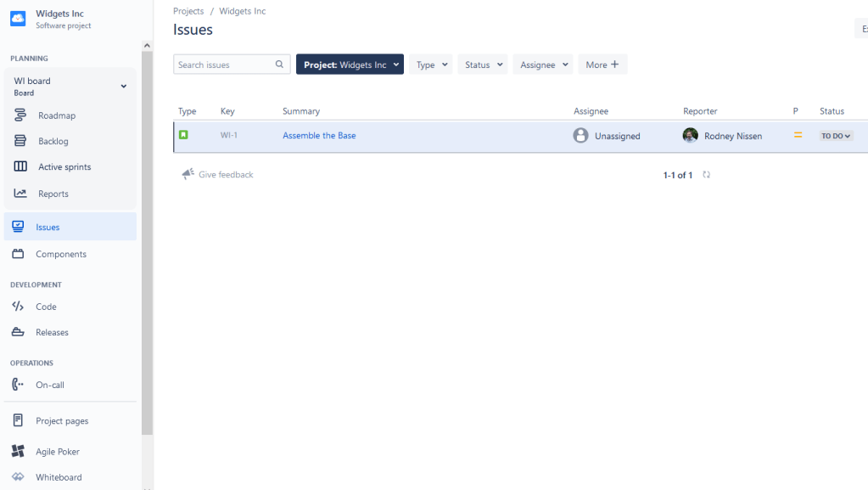Image resolution: width=868 pixels, height=490 pixels.
Task: Expand the WI board dropdown chevron
Action: pos(124,87)
